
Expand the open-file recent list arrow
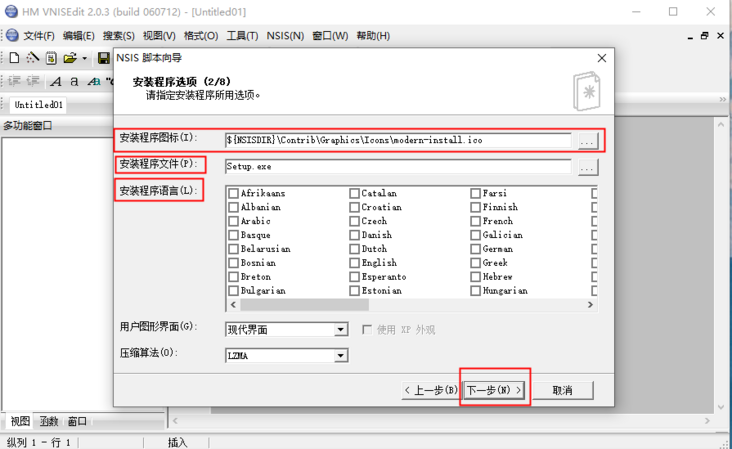point(84,58)
